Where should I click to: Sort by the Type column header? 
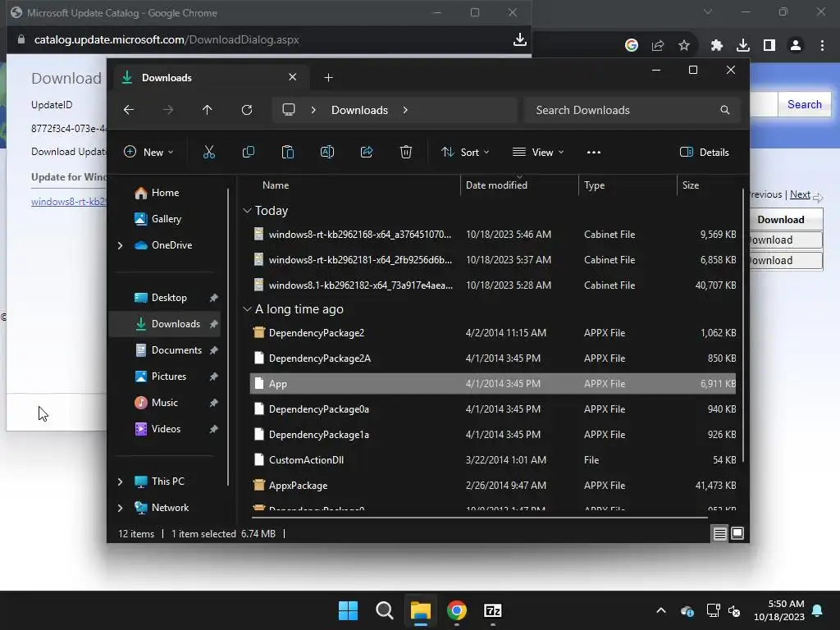[594, 185]
